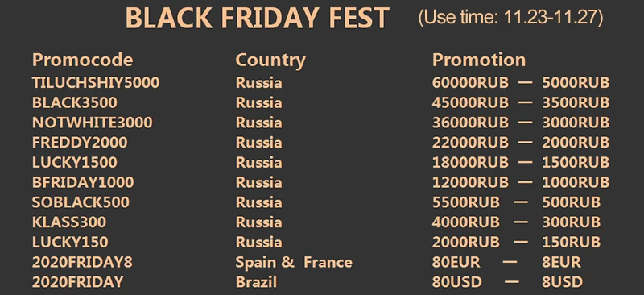Click the BLACK FRIDAY FEST title
Screen dimensions: 644x295
coord(257,18)
